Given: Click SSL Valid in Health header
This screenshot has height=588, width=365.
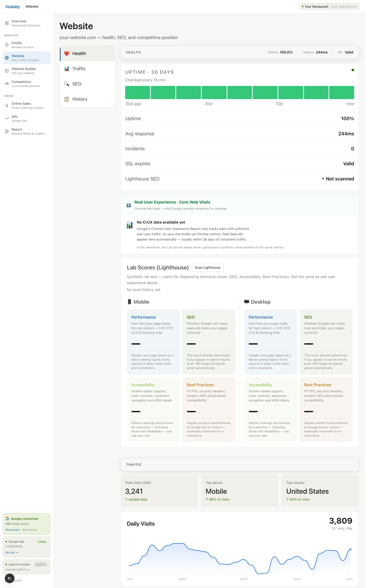Looking at the screenshot, I should (345, 52).
